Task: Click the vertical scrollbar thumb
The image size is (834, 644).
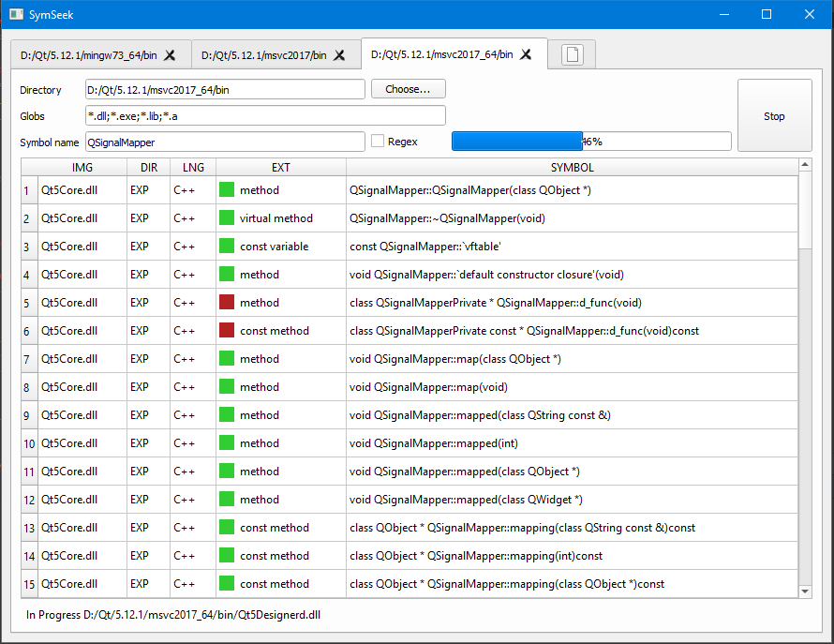Action: [805, 210]
